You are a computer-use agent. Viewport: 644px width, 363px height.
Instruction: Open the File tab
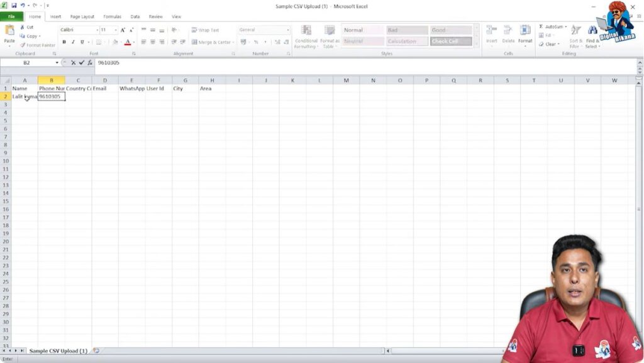pos(11,17)
